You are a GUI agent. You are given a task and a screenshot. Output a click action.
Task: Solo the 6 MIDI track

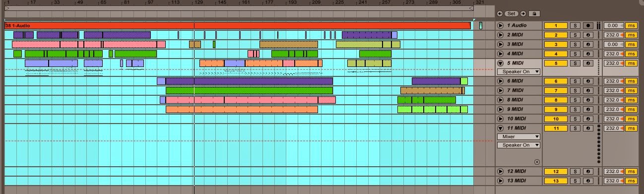pos(575,81)
